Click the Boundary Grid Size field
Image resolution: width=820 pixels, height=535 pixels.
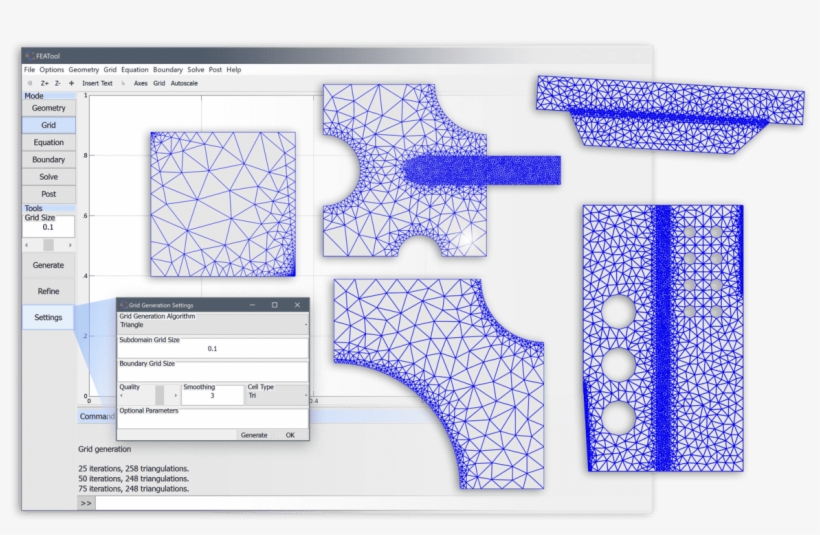pos(213,372)
